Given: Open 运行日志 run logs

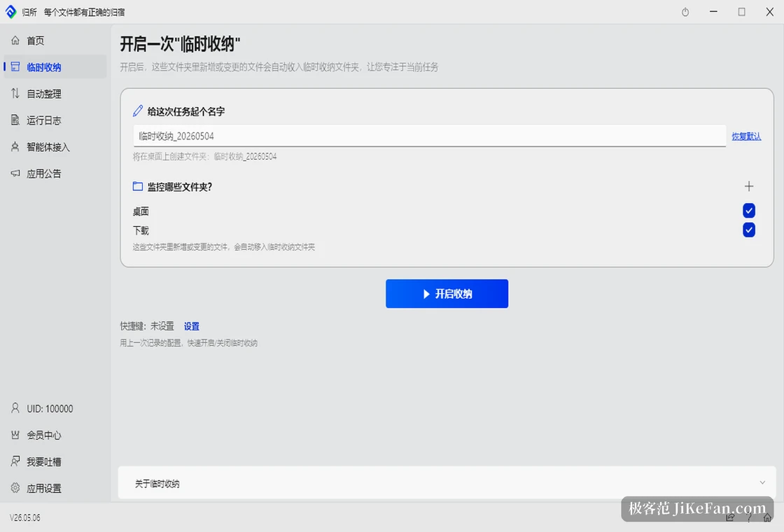Looking at the screenshot, I should point(55,120).
